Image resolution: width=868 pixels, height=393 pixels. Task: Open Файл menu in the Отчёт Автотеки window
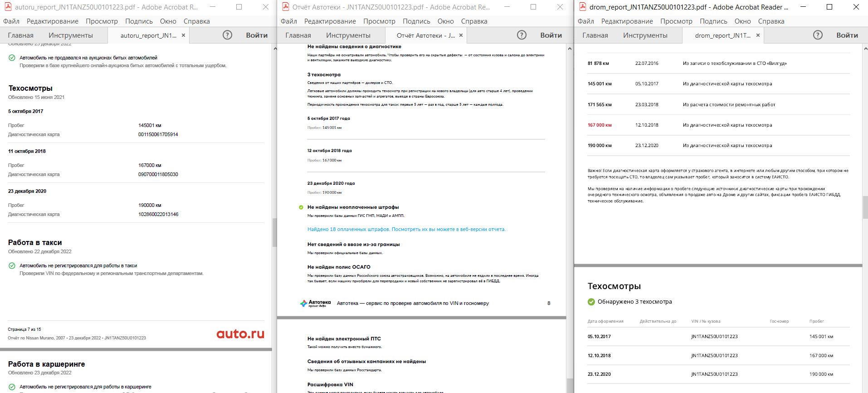(289, 21)
